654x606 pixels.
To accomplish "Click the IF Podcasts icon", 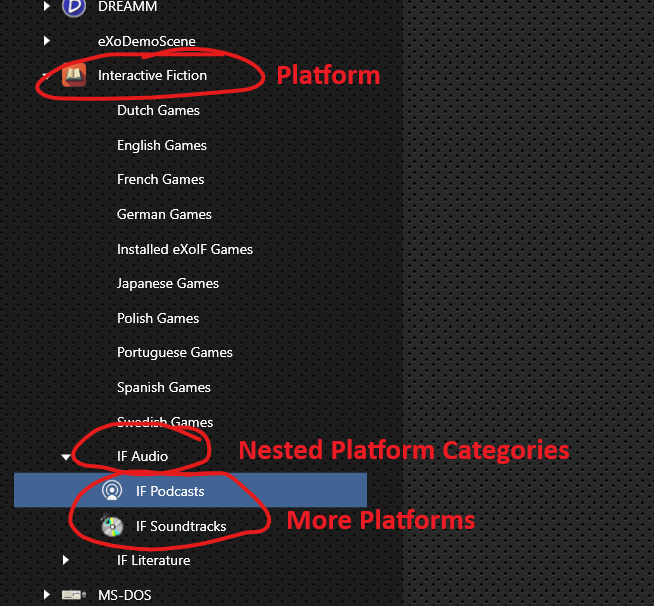I will pos(112,491).
